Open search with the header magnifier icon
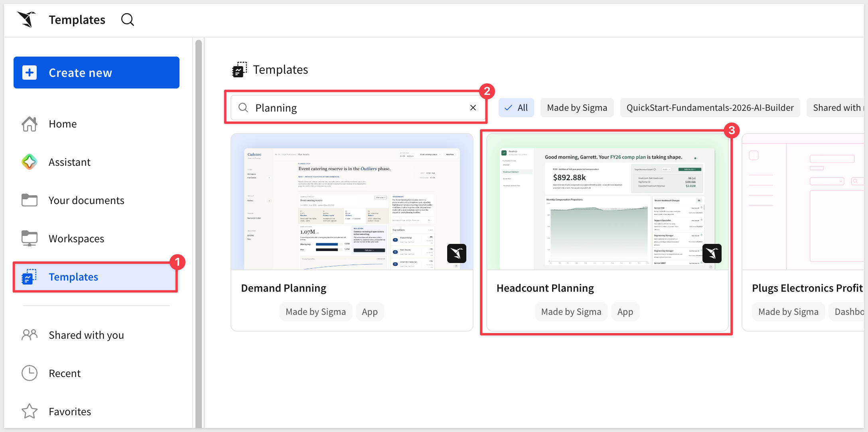This screenshot has height=432, width=868. (x=128, y=20)
